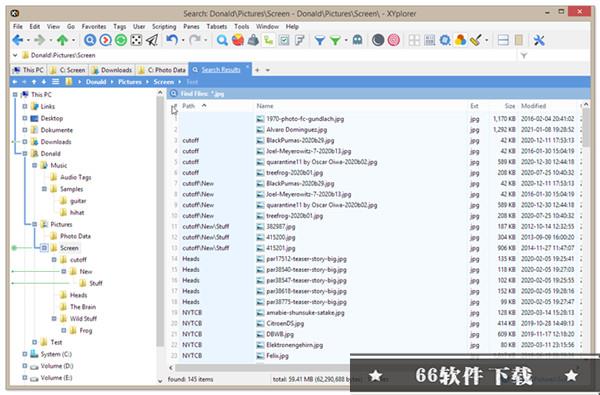Click the pink spiral target icon
This screenshot has width=600, height=395.
(394, 40)
